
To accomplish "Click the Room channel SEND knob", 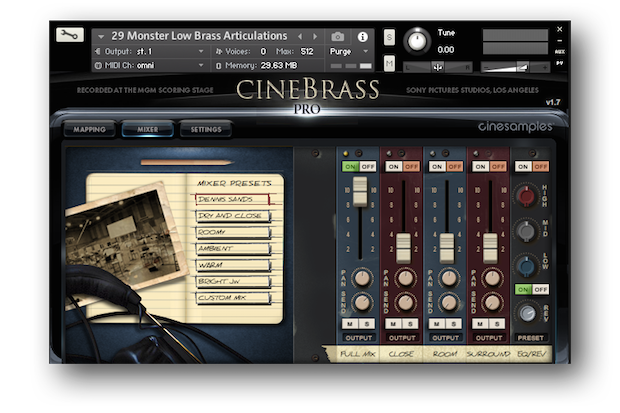I will click(x=448, y=303).
